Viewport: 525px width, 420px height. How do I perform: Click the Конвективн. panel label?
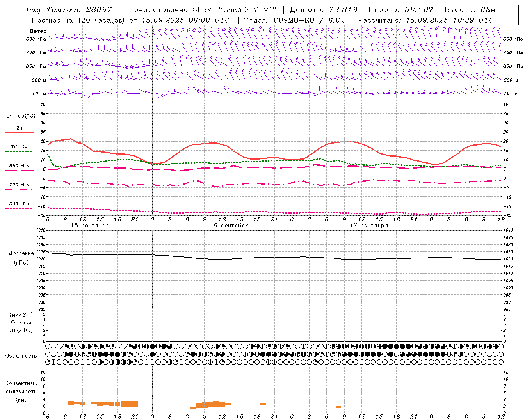[x=21, y=383]
